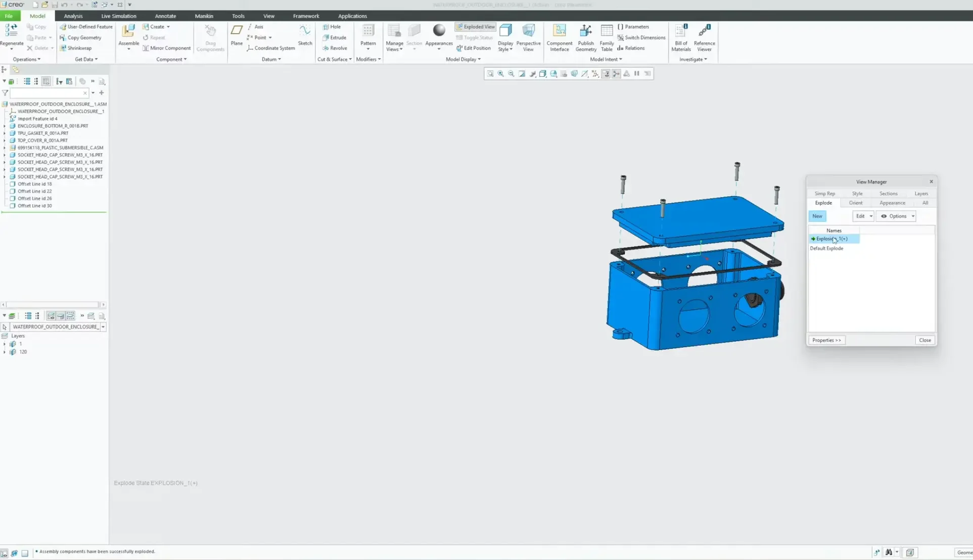The height and width of the screenshot is (560, 973).
Task: Click Refit in the graphics toolbar
Action: click(x=490, y=74)
